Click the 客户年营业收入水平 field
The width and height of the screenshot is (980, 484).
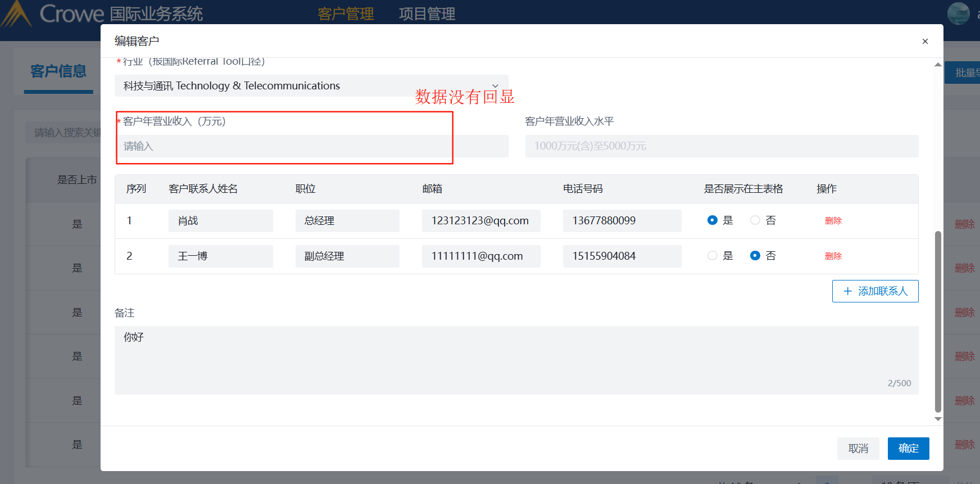click(x=722, y=146)
